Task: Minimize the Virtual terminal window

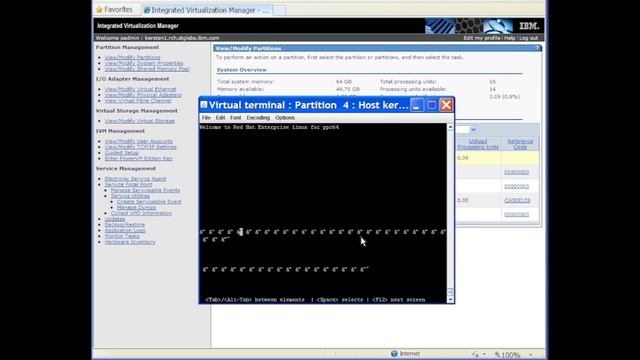Action: (416, 105)
